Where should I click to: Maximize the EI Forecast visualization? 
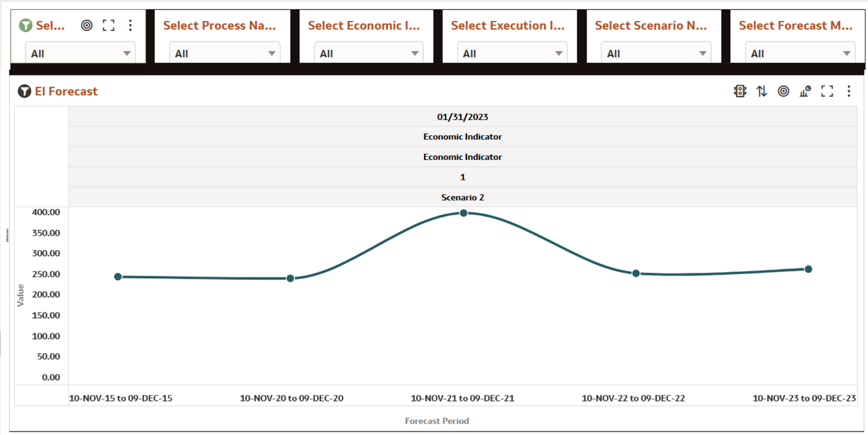tap(826, 91)
